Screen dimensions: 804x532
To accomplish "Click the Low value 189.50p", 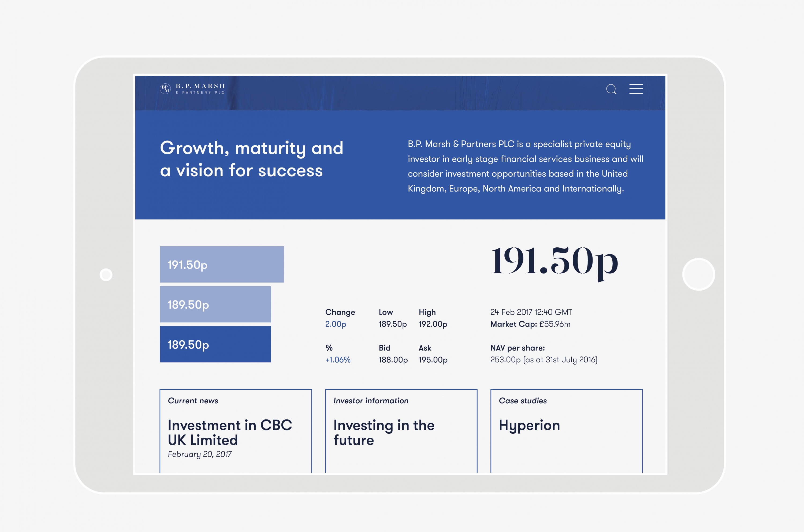I will [393, 324].
